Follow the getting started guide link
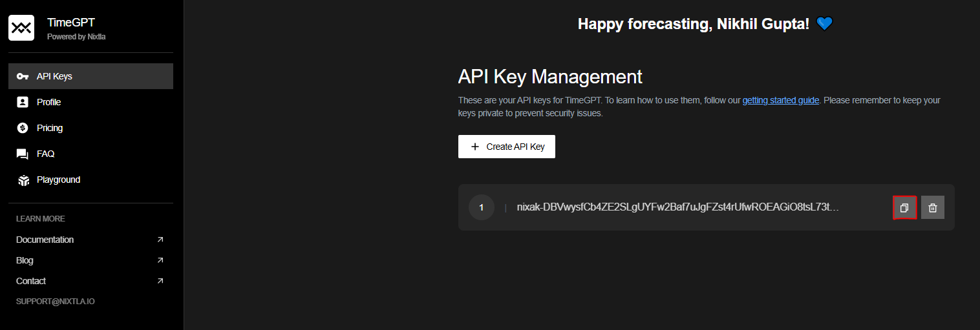 (x=780, y=101)
